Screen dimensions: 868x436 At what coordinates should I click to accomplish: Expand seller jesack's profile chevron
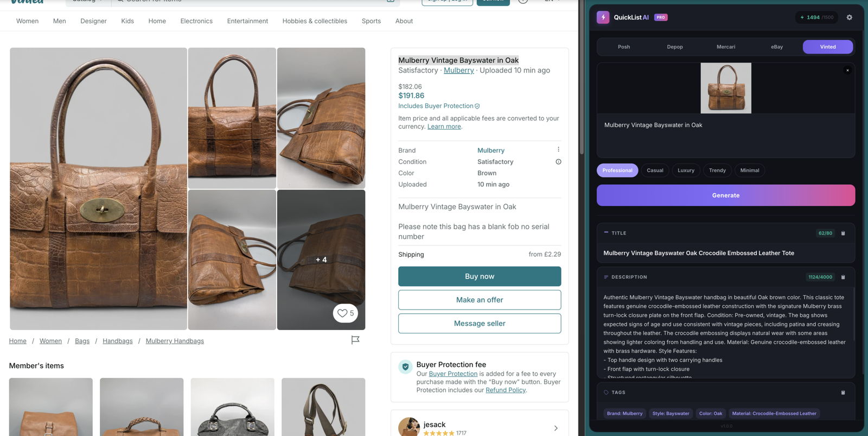point(556,428)
